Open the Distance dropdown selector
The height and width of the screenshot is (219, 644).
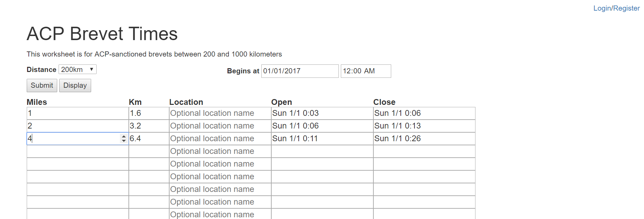click(x=77, y=69)
